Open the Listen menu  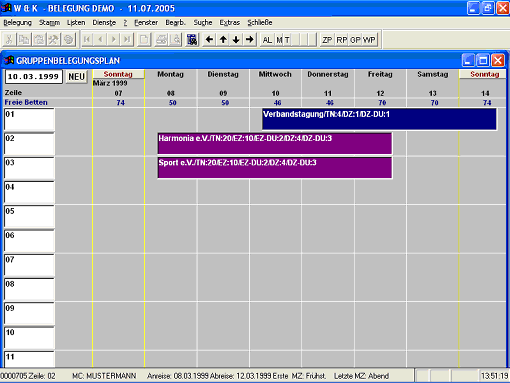click(x=76, y=23)
